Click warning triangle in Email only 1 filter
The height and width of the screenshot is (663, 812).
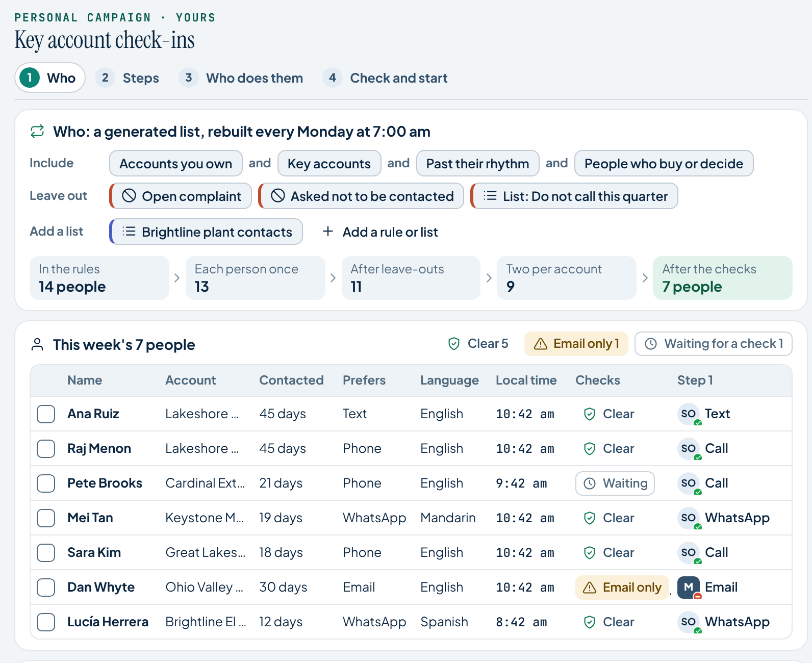(541, 344)
